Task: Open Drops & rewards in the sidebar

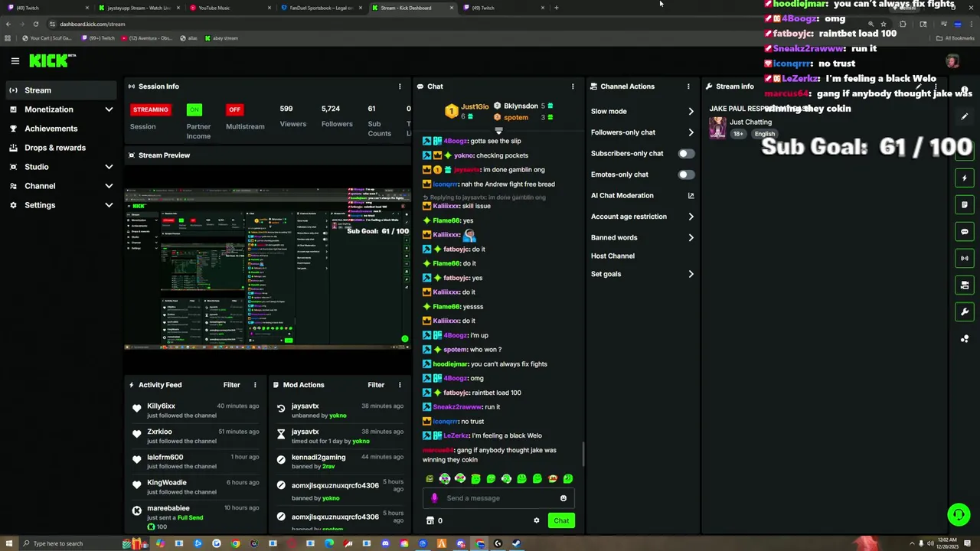Action: click(61, 148)
